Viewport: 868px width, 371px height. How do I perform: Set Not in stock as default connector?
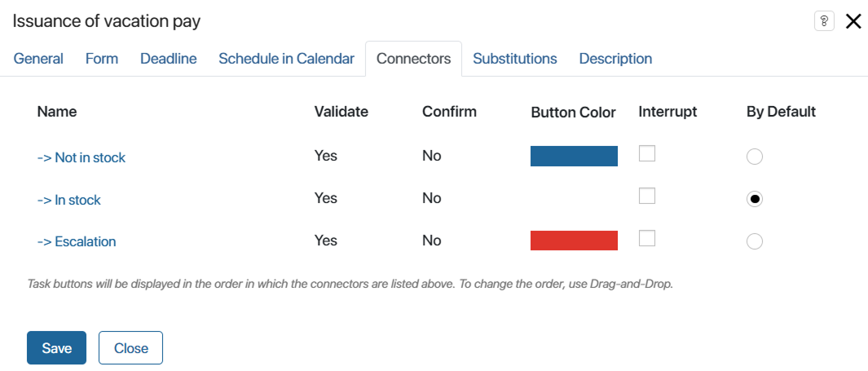click(755, 157)
